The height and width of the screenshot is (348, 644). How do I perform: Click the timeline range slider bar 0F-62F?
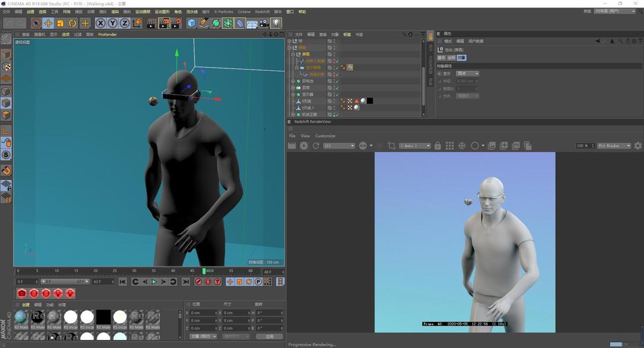(64, 281)
